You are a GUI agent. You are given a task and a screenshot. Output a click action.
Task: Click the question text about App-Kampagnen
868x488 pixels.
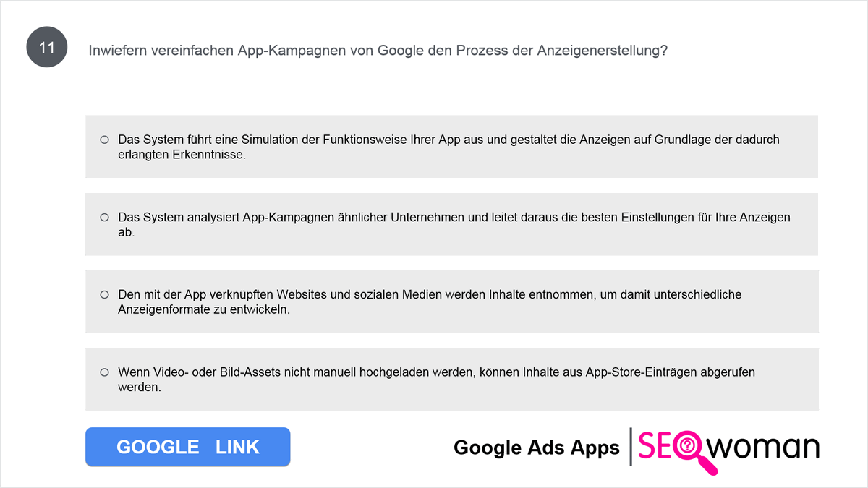coord(378,51)
